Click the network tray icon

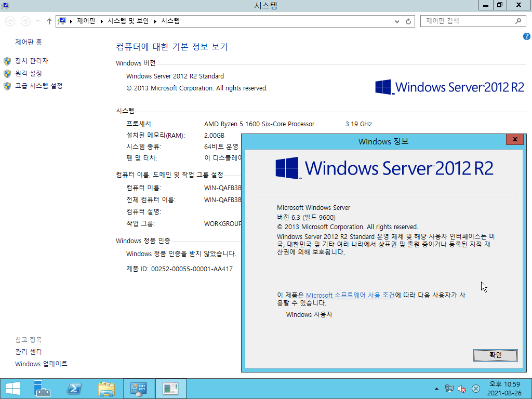[x=449, y=389]
